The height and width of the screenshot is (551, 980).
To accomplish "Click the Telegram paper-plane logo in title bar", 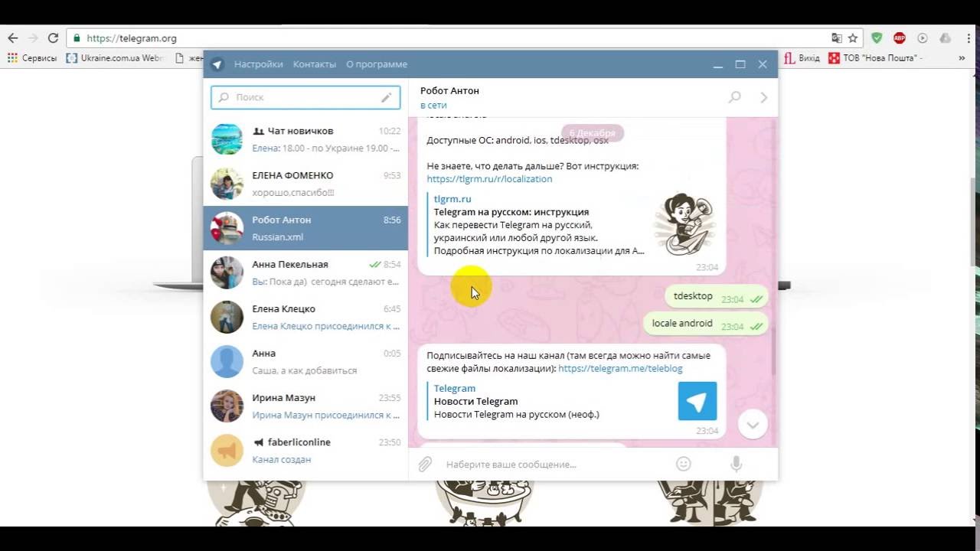I will tap(217, 64).
